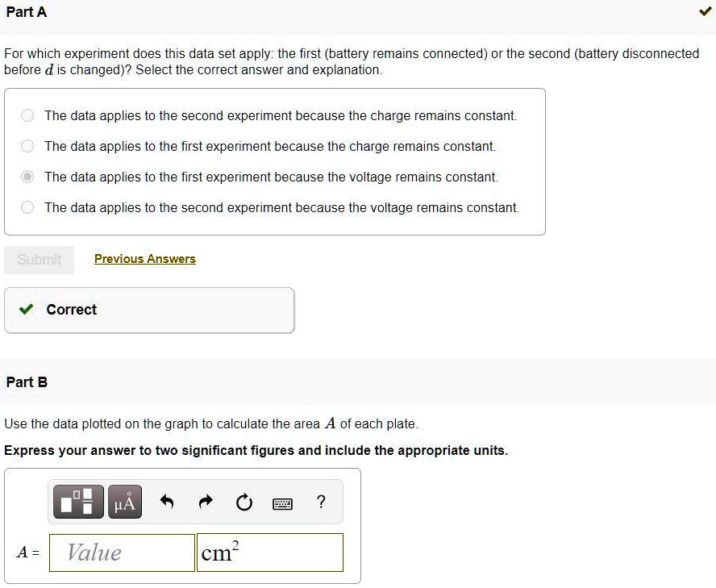The width and height of the screenshot is (716, 588).
Task: Open the templates (fraction/exponent) tool
Action: [79, 502]
